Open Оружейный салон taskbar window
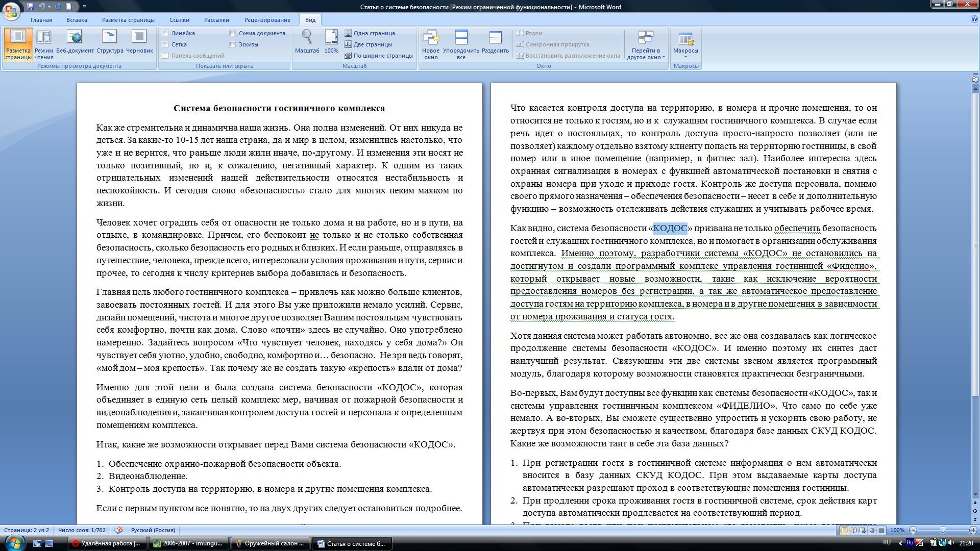This screenshot has height=551, width=980. point(269,543)
